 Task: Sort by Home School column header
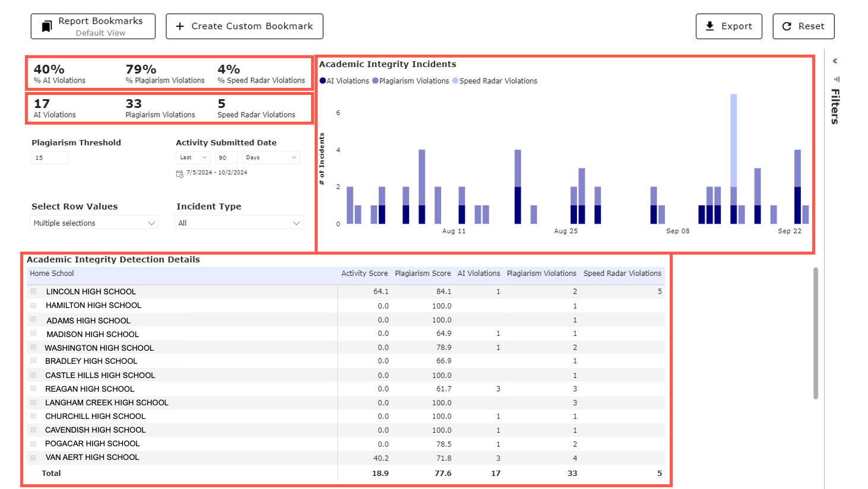pyautogui.click(x=52, y=274)
